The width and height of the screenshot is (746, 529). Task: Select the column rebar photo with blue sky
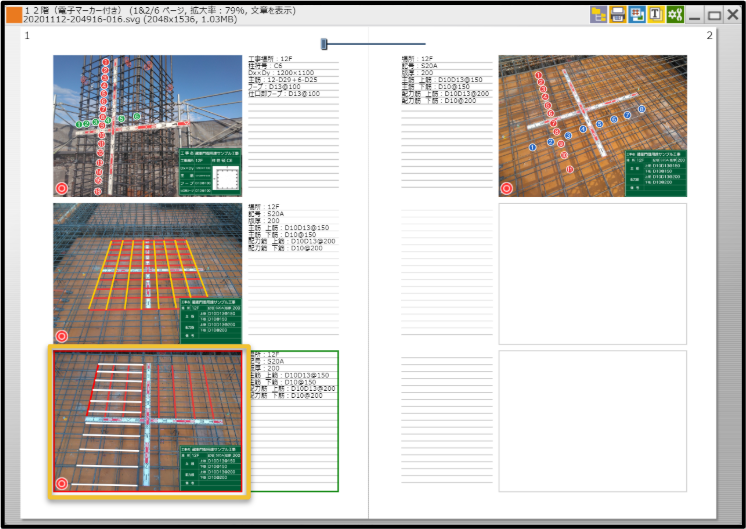(x=148, y=125)
